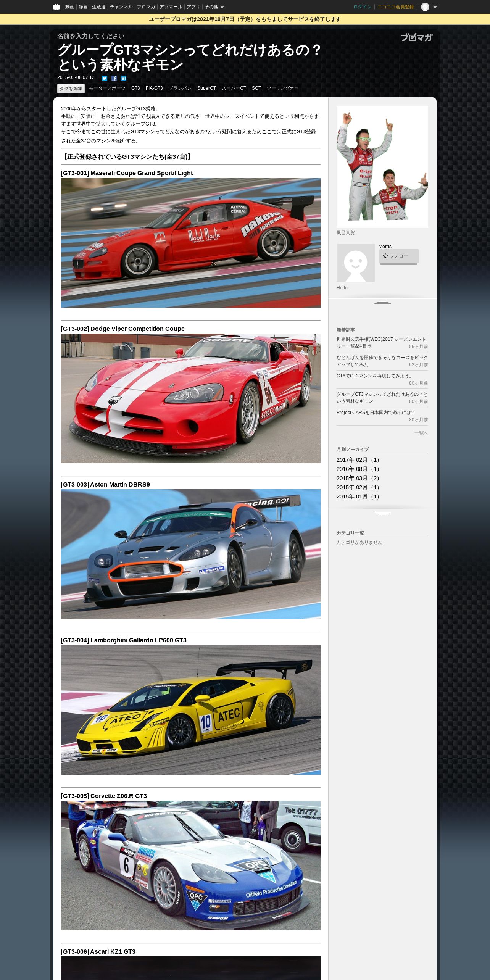
Task: Click the ログイン link
Action: (363, 7)
